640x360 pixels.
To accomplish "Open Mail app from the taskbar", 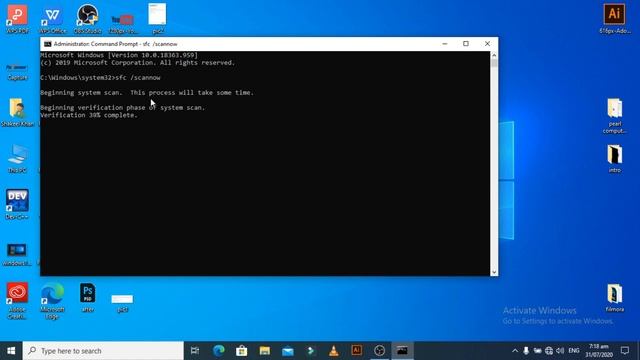I will coord(288,351).
